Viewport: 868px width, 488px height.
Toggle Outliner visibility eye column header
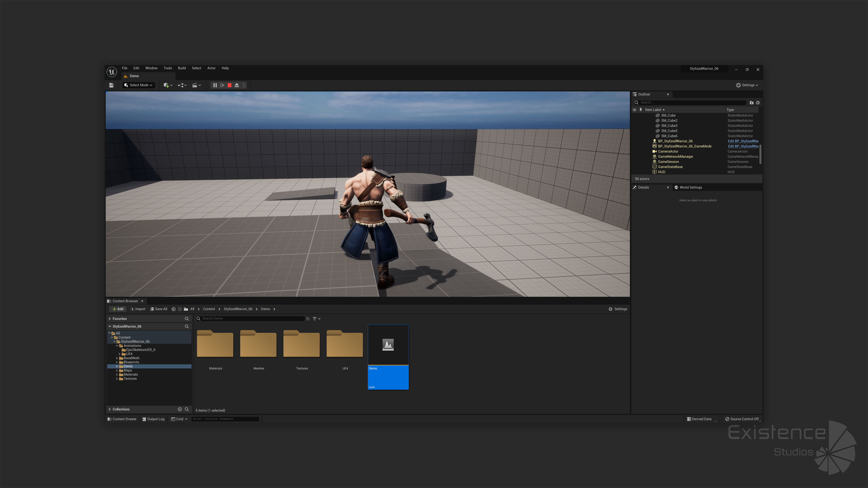tap(634, 110)
